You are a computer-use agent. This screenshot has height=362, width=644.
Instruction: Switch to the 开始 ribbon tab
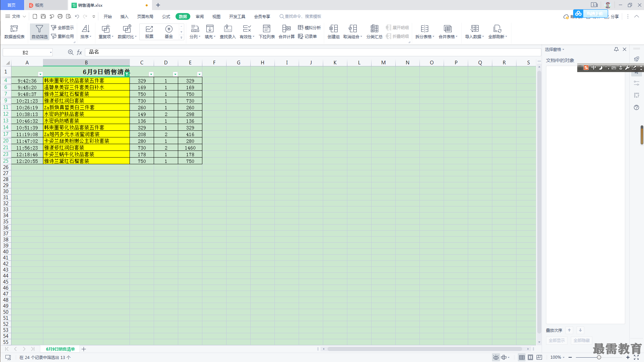(108, 16)
